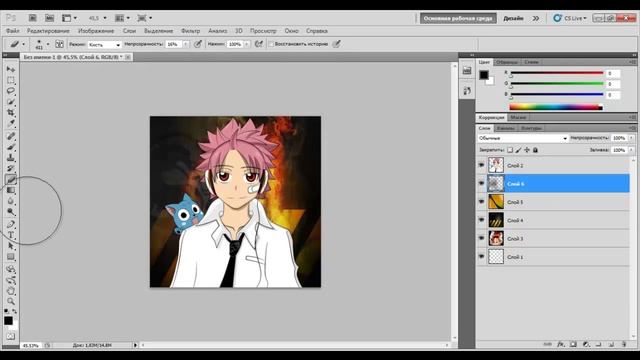Toggle lock all padlock icon
Viewport: 640px width, 360px height.
[536, 150]
